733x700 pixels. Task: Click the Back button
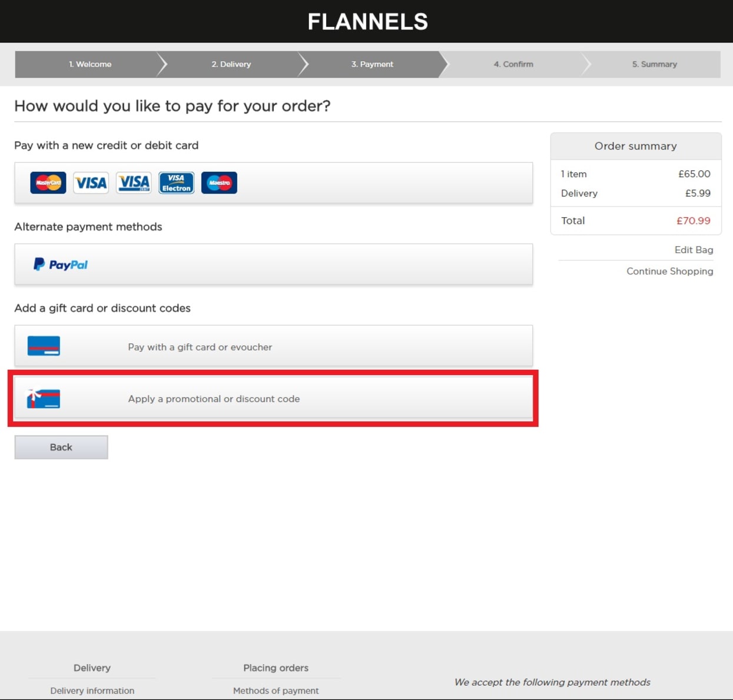tap(61, 447)
